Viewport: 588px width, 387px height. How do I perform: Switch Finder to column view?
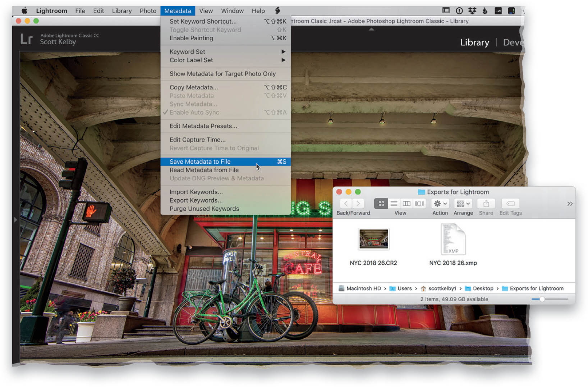click(x=406, y=204)
